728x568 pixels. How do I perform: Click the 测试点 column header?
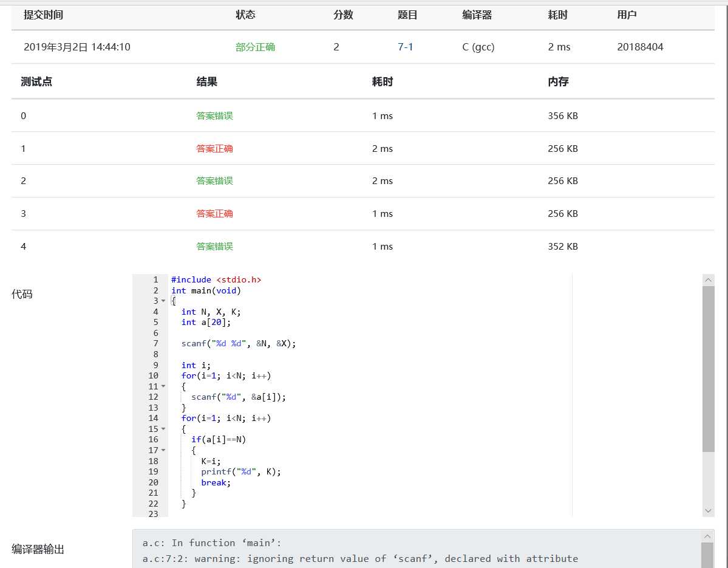pyautogui.click(x=36, y=81)
